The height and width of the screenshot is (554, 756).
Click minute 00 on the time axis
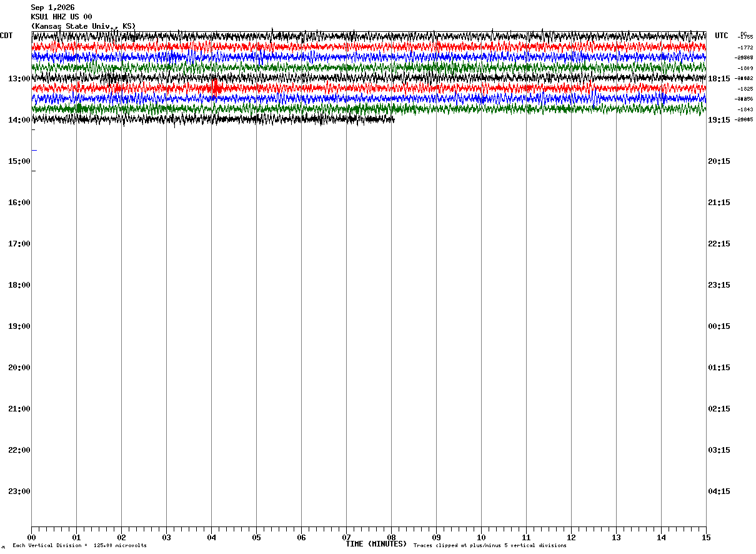tap(31, 537)
